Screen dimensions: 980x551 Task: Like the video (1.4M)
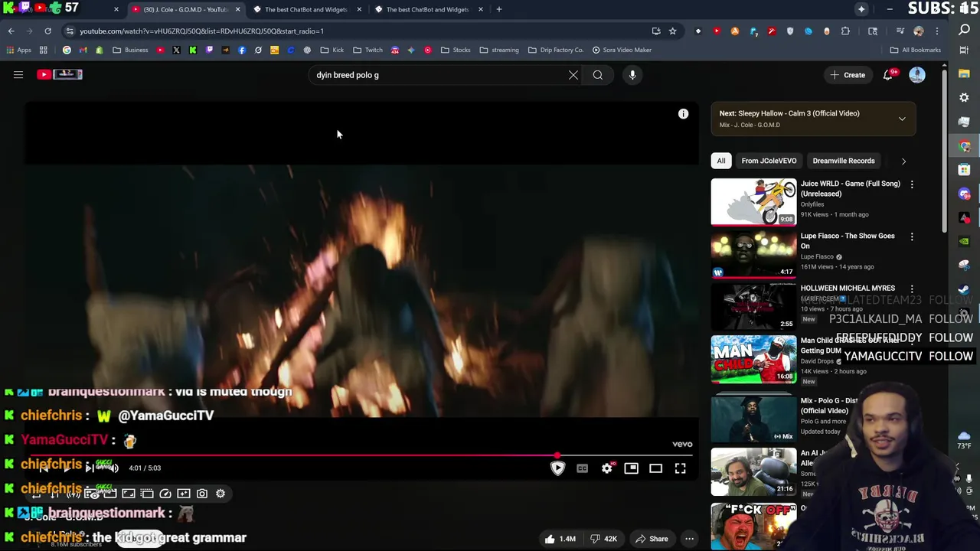[x=560, y=539]
